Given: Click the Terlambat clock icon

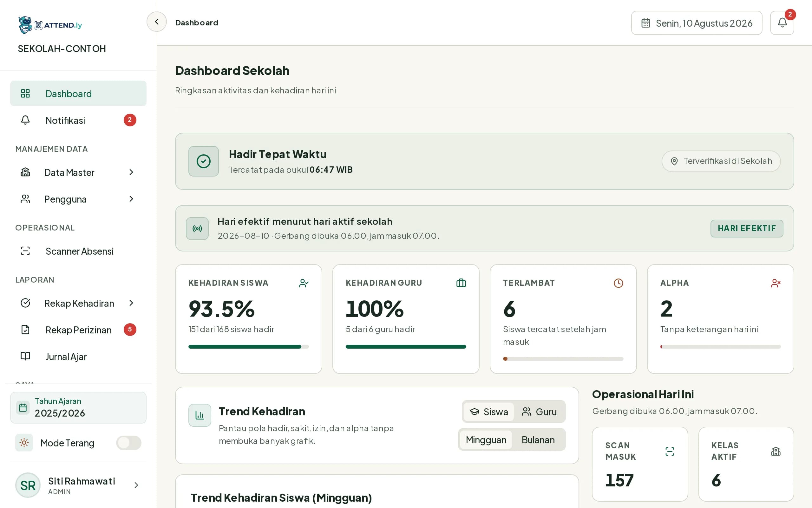Looking at the screenshot, I should coord(619,283).
